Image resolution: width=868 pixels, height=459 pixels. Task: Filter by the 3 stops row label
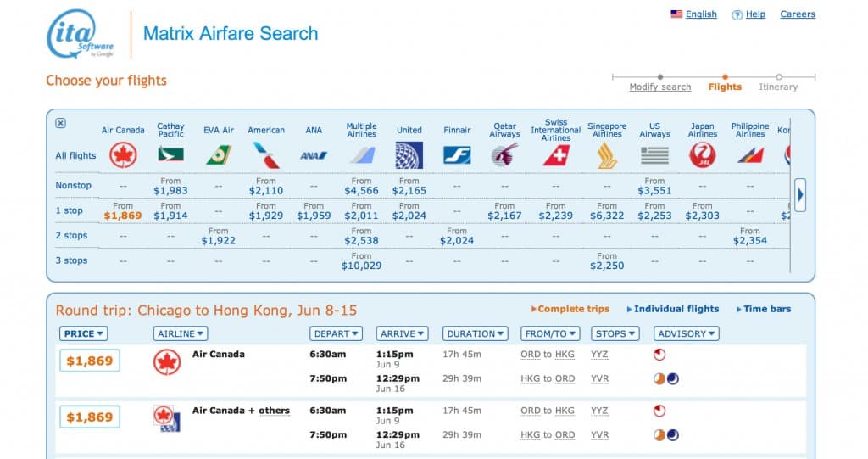71,260
